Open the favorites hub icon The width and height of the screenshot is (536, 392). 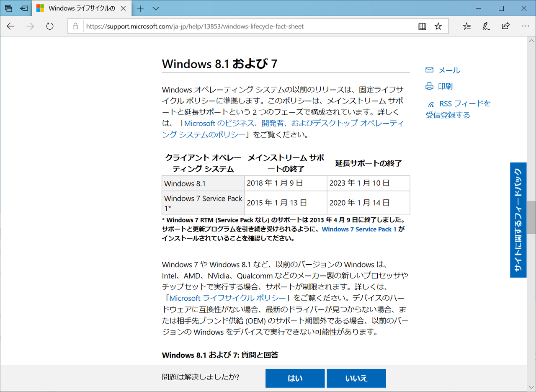tap(466, 26)
